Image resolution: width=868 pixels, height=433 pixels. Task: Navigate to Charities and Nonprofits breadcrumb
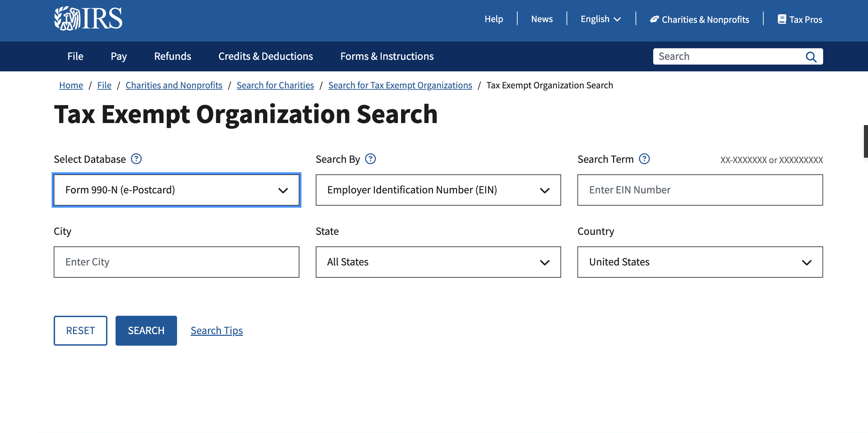(x=174, y=85)
